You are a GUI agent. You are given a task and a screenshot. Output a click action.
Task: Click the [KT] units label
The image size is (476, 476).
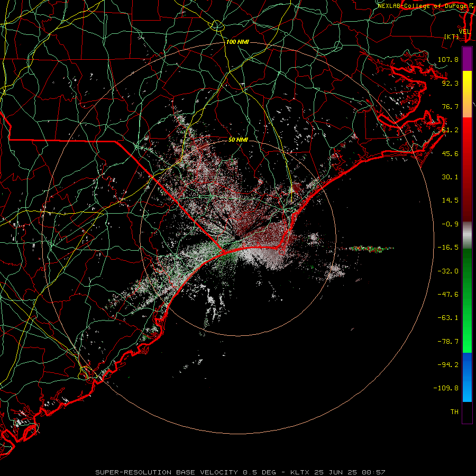click(452, 36)
